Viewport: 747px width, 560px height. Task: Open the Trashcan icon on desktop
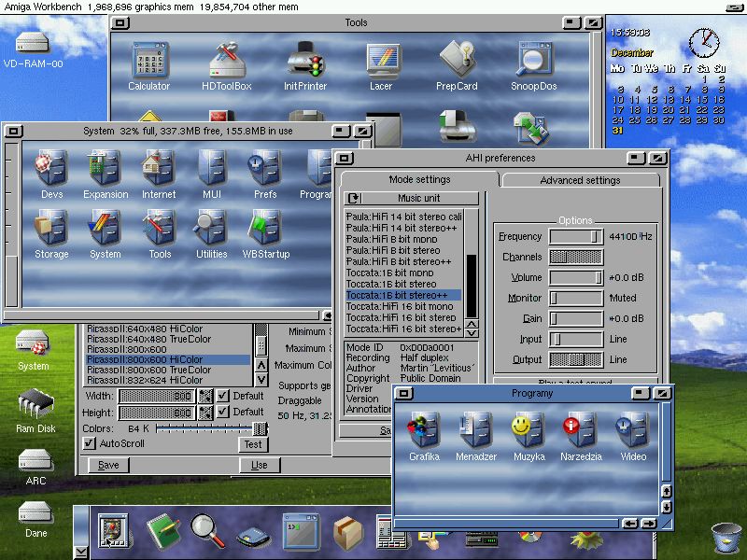(726, 539)
